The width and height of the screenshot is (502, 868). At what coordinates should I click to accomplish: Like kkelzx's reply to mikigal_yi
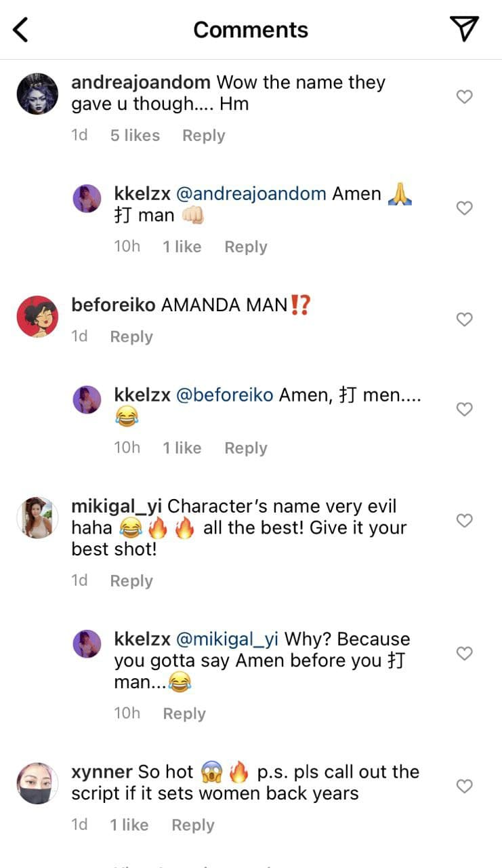[464, 654]
